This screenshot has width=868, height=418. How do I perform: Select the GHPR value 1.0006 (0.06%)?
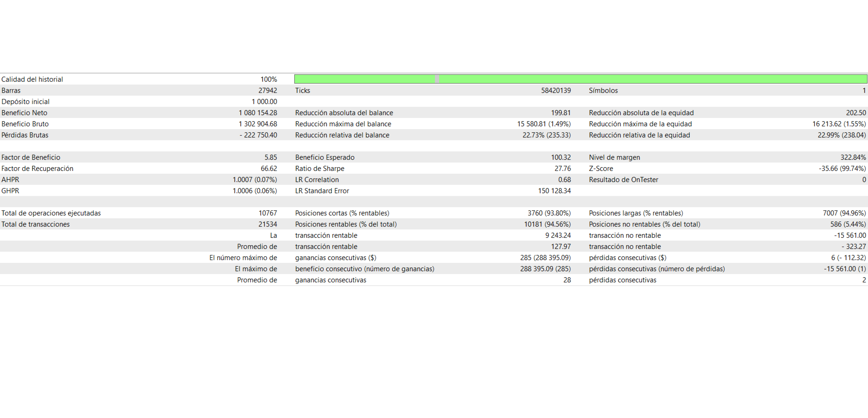[255, 191]
